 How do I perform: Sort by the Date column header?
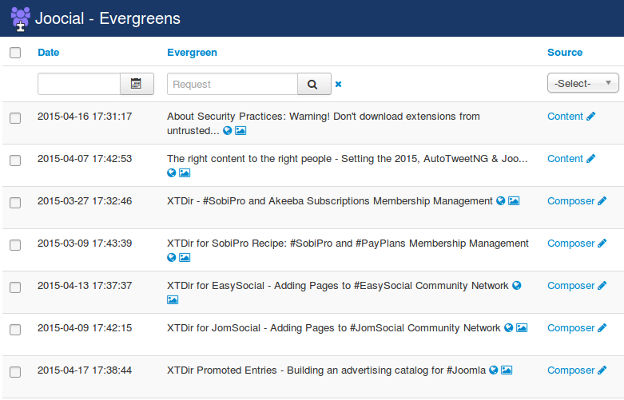pos(48,53)
